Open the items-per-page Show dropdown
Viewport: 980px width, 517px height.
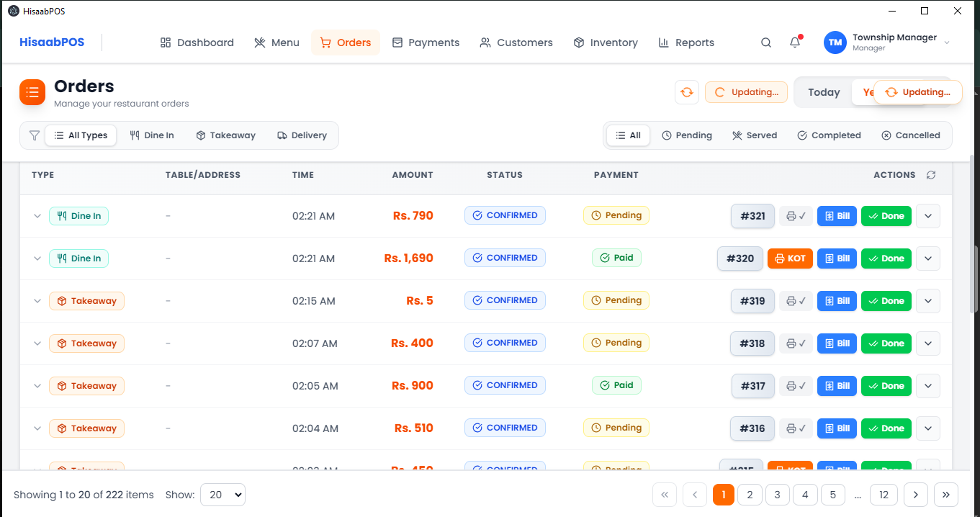[222, 495]
